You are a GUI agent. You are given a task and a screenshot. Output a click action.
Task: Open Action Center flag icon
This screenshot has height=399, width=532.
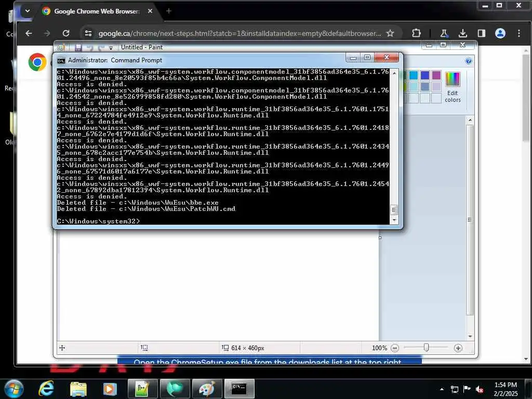point(467,389)
